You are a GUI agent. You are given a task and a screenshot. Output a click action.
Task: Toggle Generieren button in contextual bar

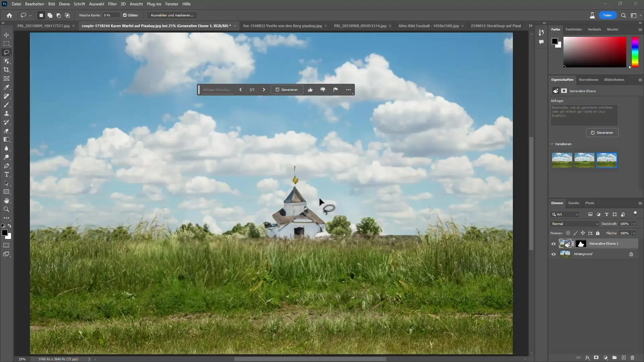pyautogui.click(x=287, y=89)
